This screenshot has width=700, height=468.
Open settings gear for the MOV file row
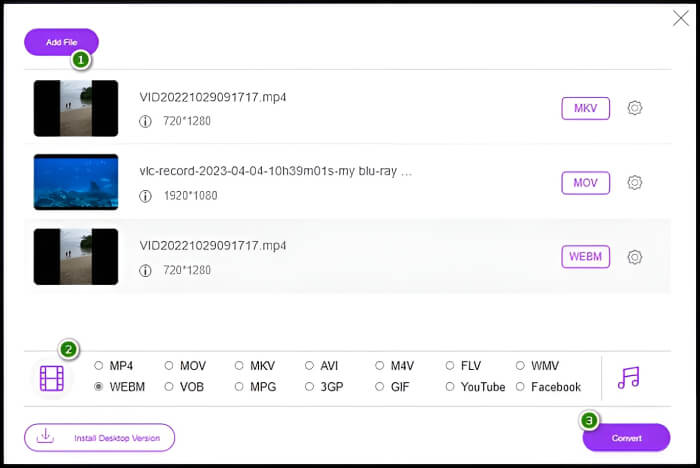[634, 182]
